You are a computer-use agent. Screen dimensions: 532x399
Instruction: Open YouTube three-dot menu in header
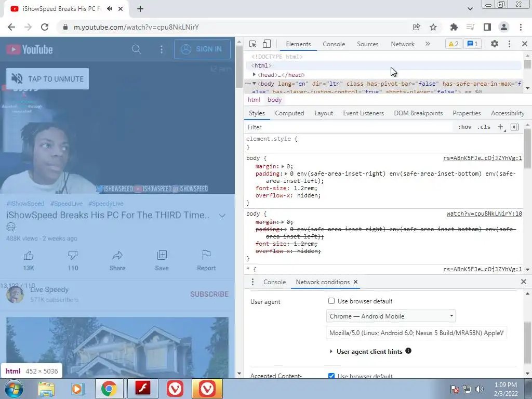[162, 49]
